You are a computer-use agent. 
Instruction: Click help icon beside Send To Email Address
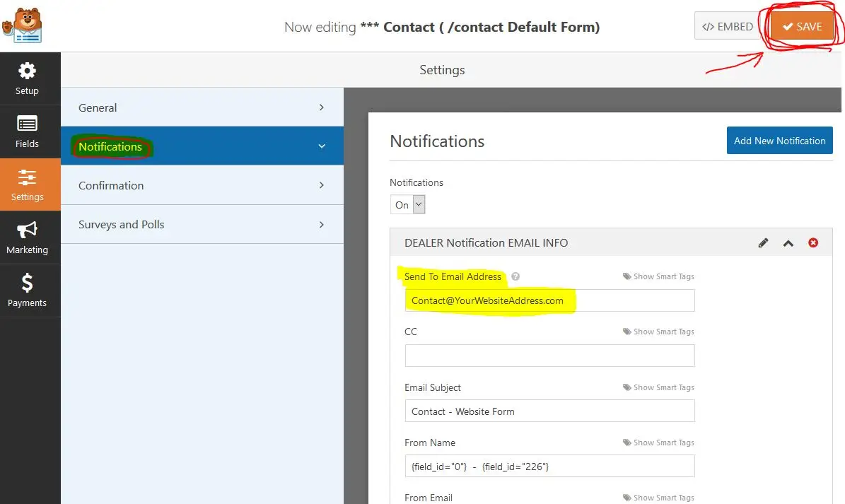(x=515, y=277)
